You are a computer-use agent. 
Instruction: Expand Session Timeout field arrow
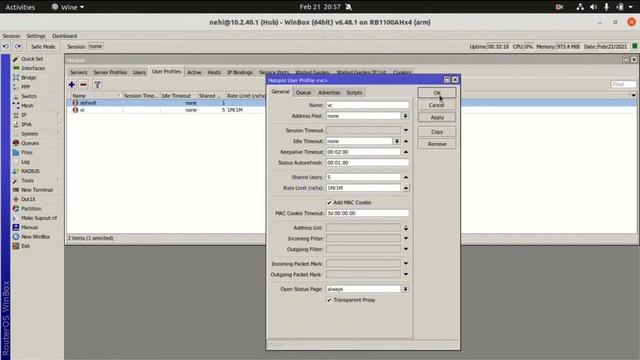click(406, 130)
